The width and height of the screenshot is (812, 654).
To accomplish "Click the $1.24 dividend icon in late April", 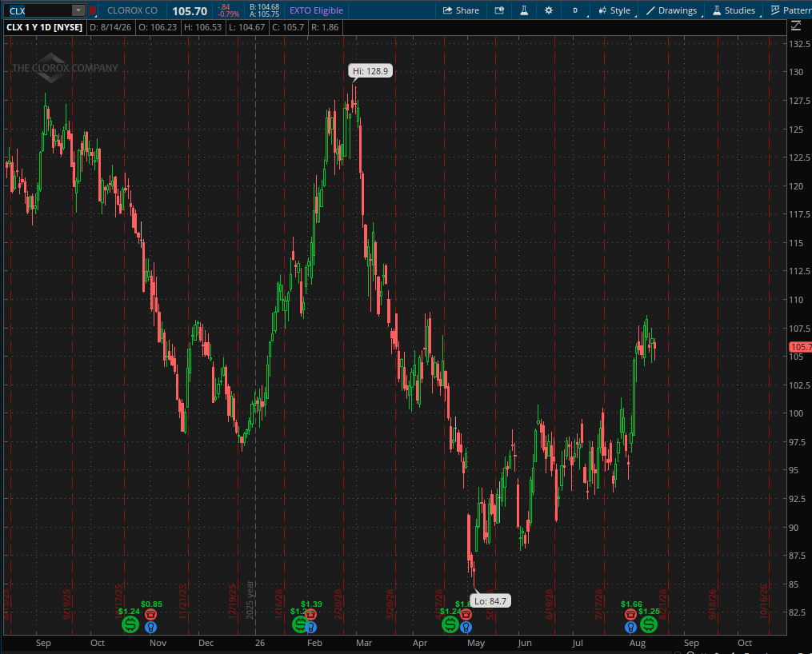I will (x=450, y=624).
